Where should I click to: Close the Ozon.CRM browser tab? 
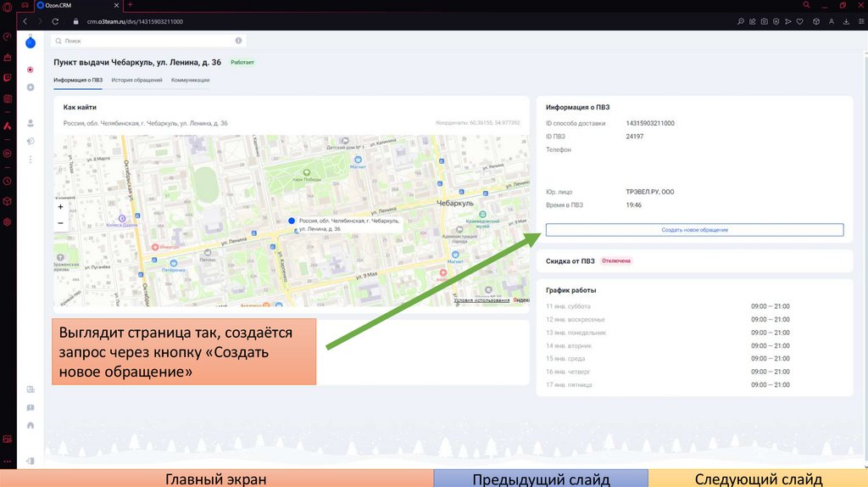pos(116,5)
